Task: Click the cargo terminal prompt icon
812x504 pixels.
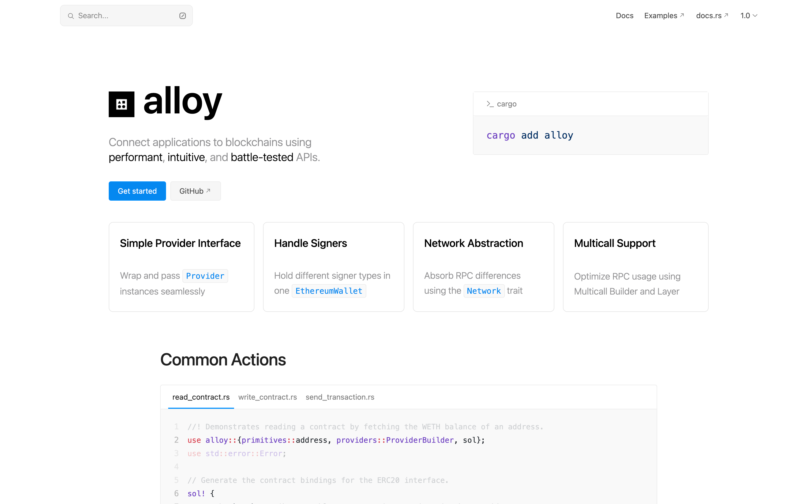Action: click(489, 104)
